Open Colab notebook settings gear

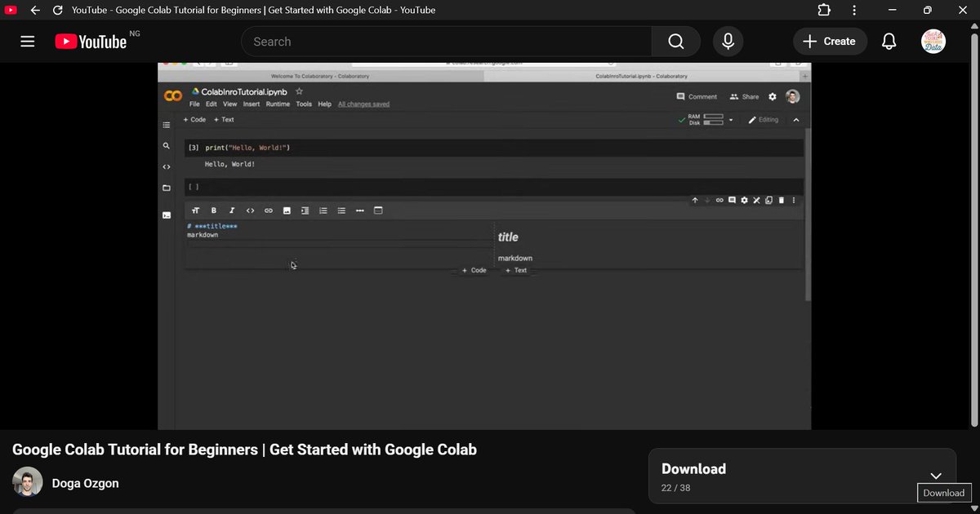point(773,96)
